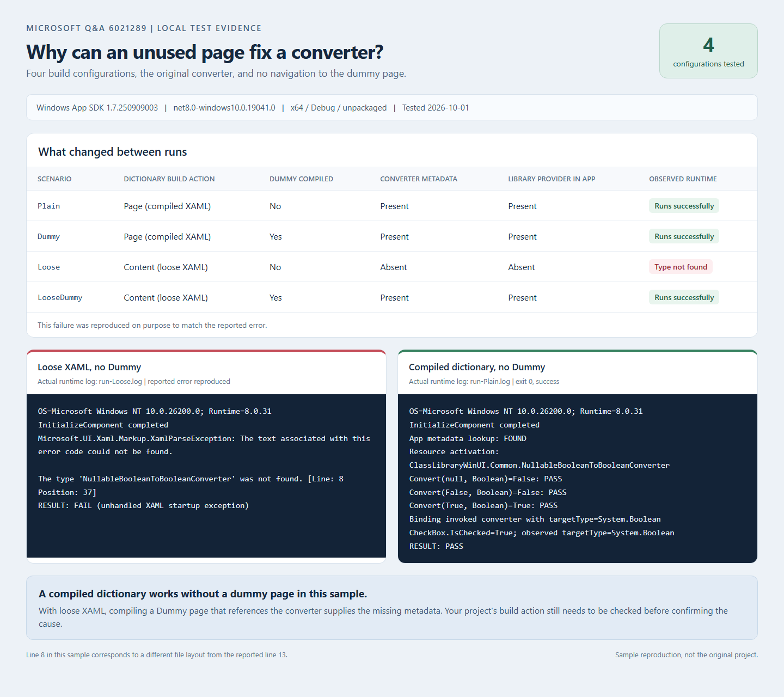This screenshot has width=784, height=697.
Task: Click the CONVERTER METADATA column header
Action: (x=419, y=179)
